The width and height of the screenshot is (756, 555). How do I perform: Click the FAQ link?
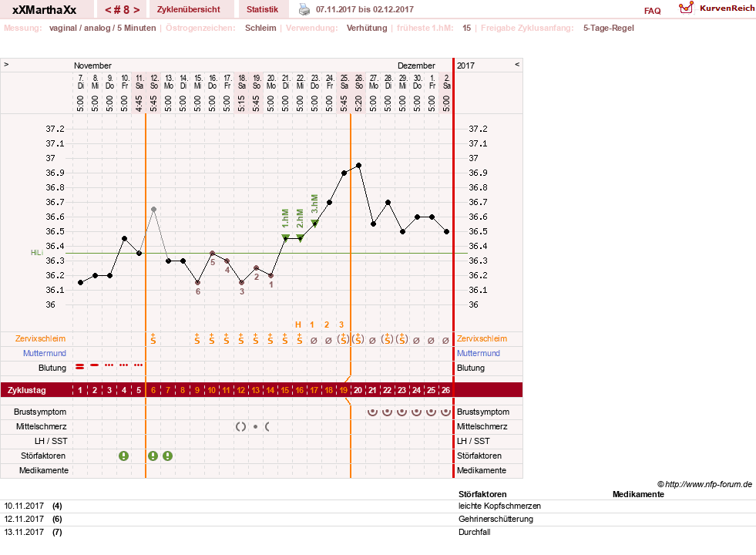652,11
